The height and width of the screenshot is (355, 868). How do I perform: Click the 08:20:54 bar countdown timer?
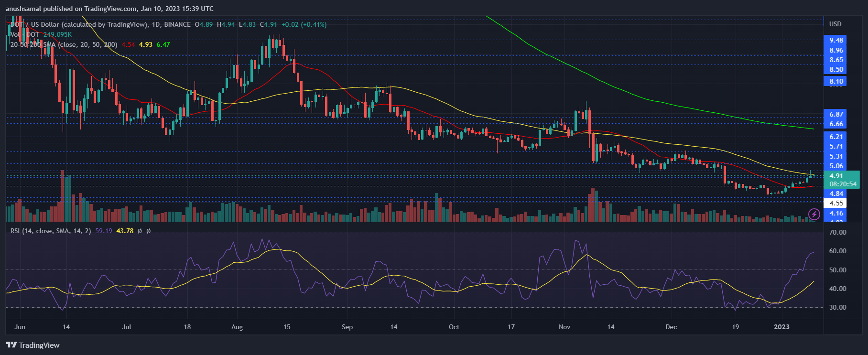(x=843, y=184)
